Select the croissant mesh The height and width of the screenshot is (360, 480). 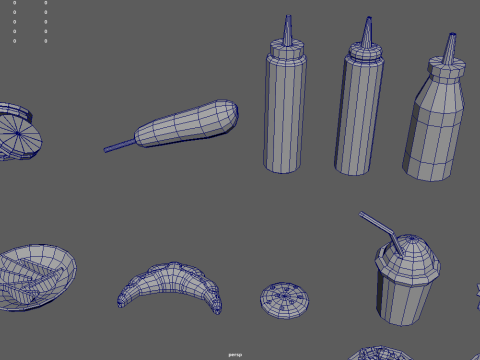170,287
